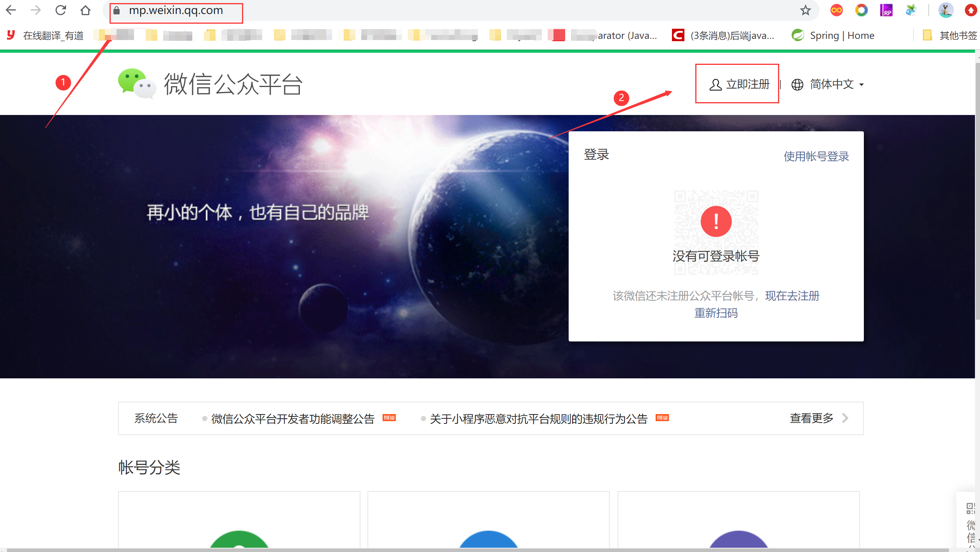The image size is (980, 552).
Task: Click 现在去注册 link
Action: pyautogui.click(x=792, y=296)
